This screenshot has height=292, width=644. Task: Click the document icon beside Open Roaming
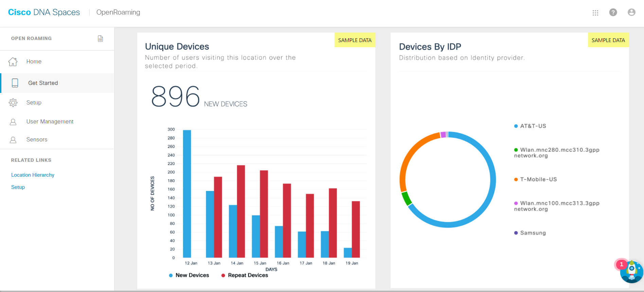point(100,38)
